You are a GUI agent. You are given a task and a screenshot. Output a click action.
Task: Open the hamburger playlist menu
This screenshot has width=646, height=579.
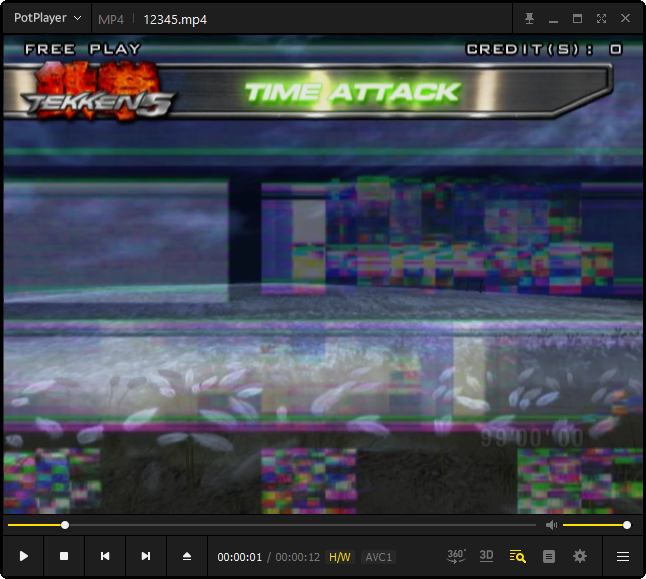point(623,557)
